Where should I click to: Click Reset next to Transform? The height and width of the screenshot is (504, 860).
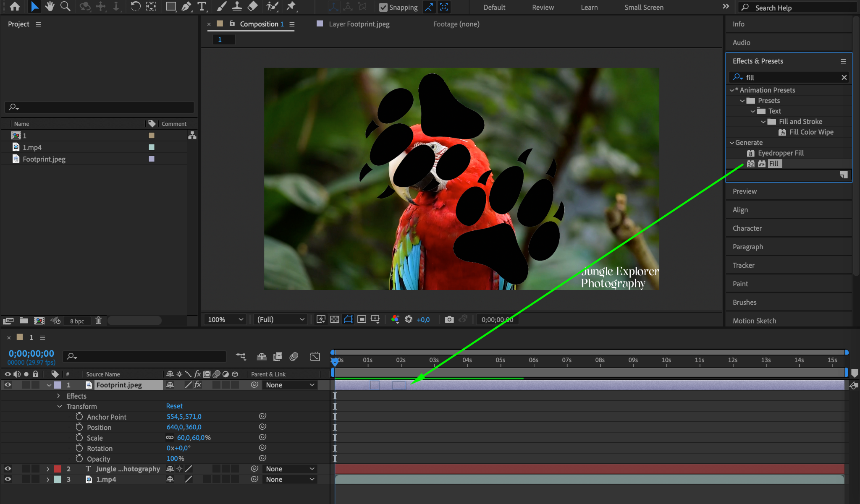click(174, 406)
